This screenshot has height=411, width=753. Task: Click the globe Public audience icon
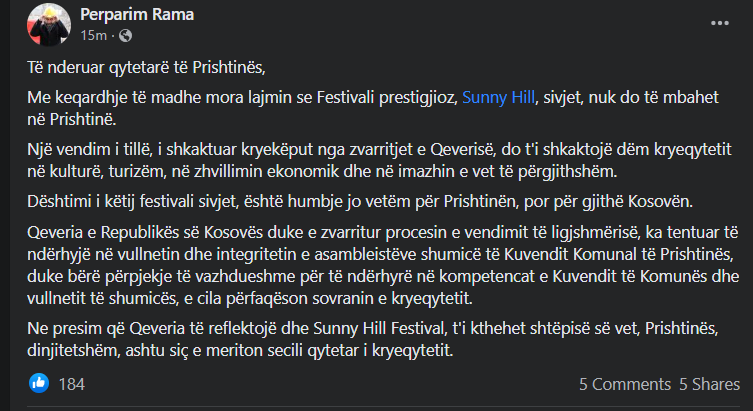(124, 36)
